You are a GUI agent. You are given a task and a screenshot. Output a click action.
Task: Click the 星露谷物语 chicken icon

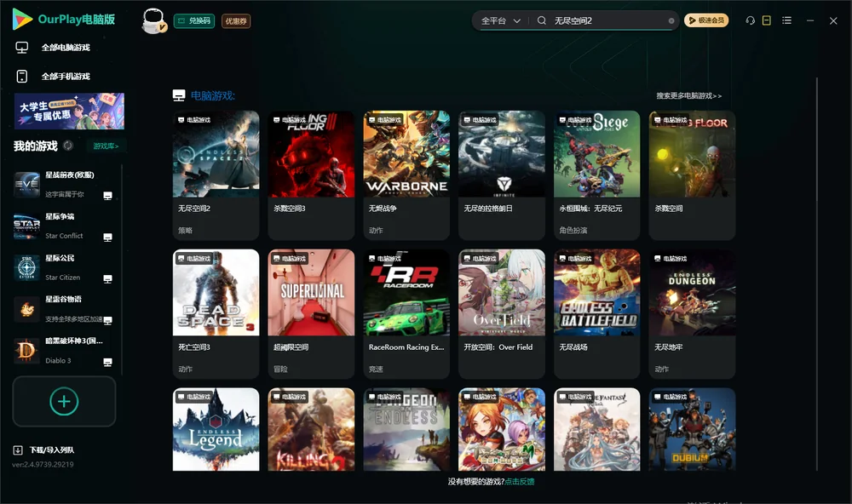pos(26,310)
